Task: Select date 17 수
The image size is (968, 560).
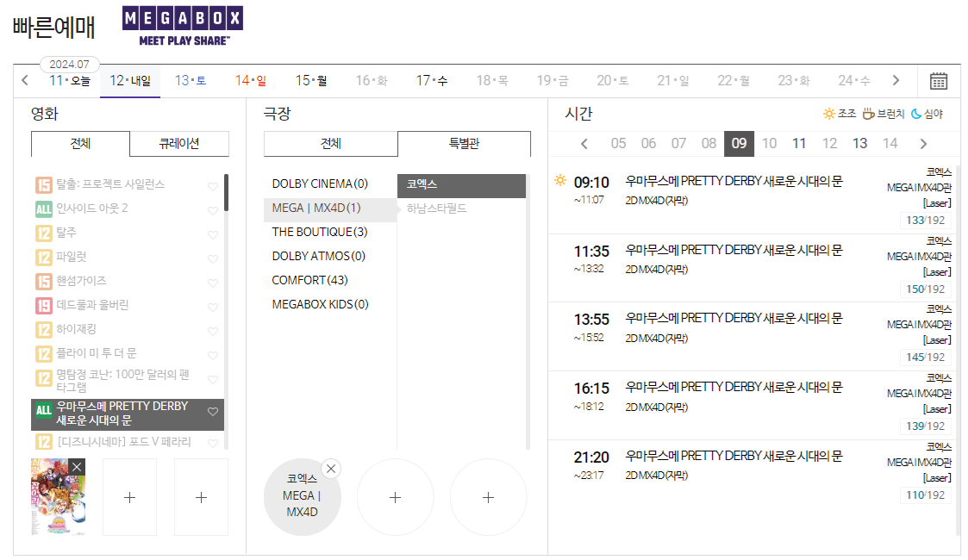Action: point(432,81)
